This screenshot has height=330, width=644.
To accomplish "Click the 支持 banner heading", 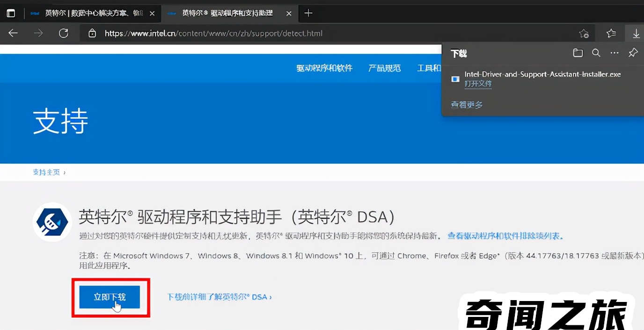I will point(61,122).
